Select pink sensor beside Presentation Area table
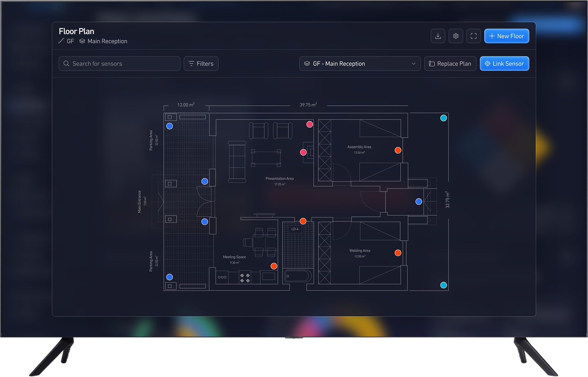 (303, 152)
